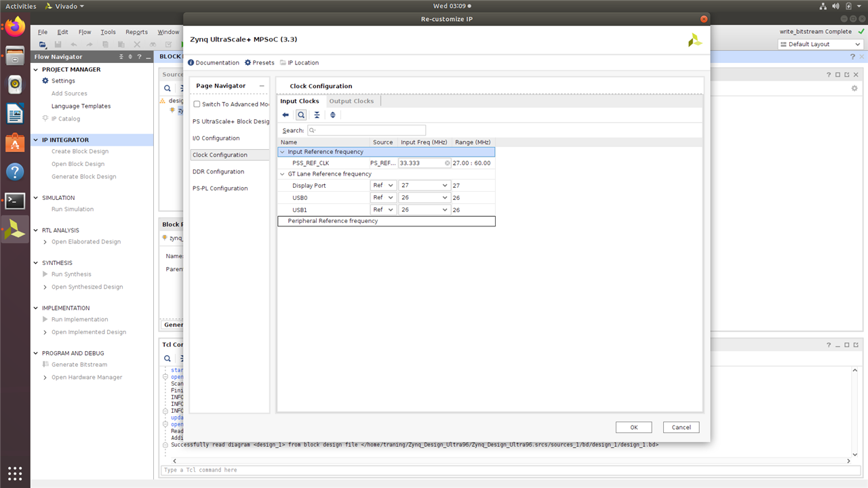Open USB0 source dropdown

pyautogui.click(x=383, y=198)
